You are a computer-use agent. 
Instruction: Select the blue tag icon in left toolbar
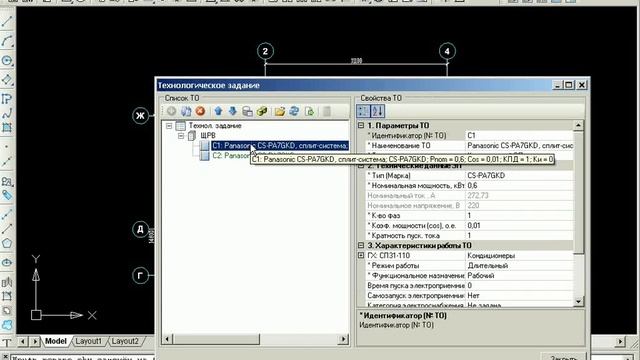point(7,196)
